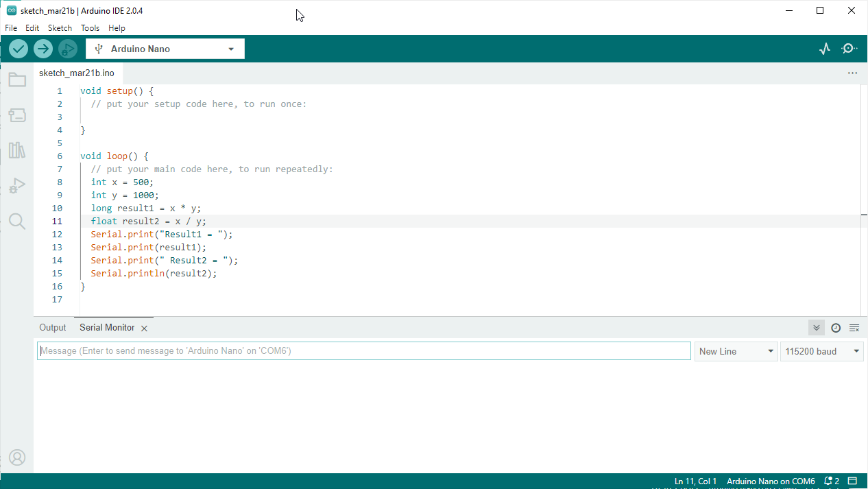Open the 115200 baud rate dropdown

(822, 351)
